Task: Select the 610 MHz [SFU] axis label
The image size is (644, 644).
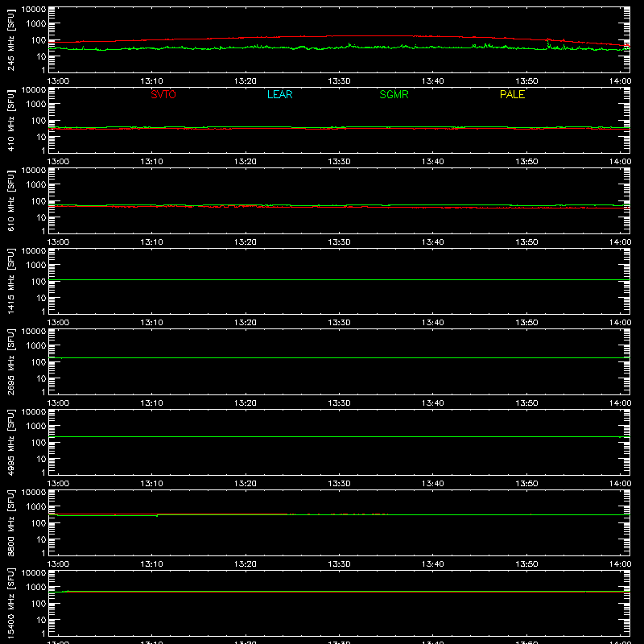Action: (11, 200)
